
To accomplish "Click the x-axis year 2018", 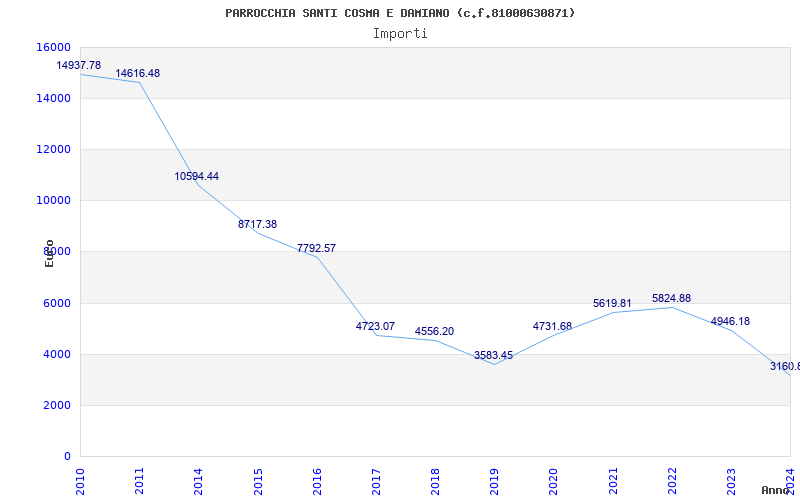I will click(435, 482).
